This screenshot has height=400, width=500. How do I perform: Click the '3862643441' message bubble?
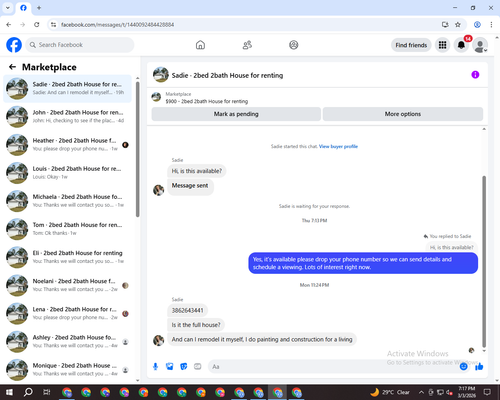click(187, 310)
